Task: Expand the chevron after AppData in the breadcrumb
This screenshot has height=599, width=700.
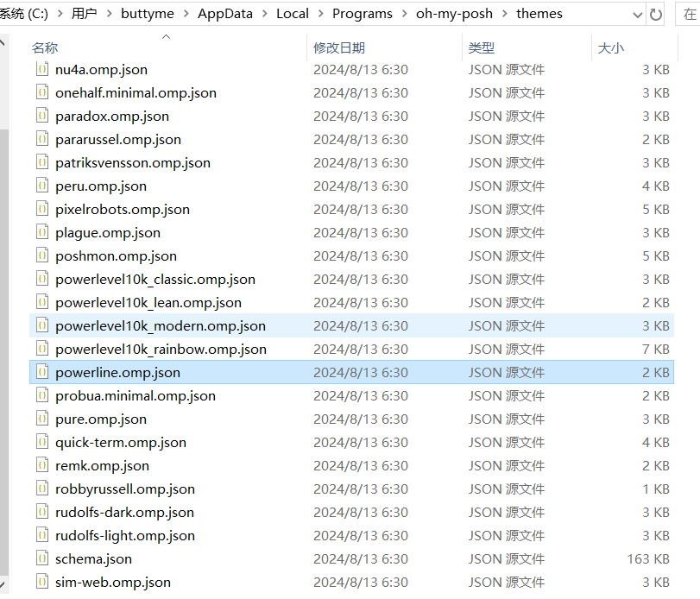Action: click(x=264, y=14)
